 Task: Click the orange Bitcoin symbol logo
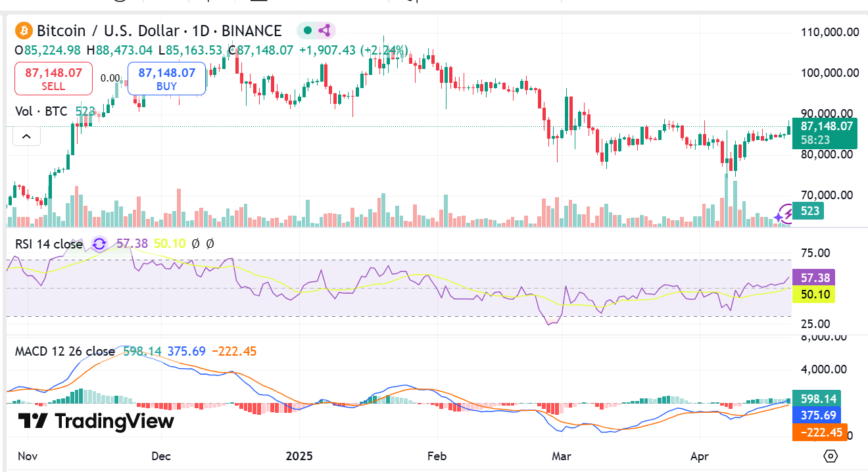(24, 30)
